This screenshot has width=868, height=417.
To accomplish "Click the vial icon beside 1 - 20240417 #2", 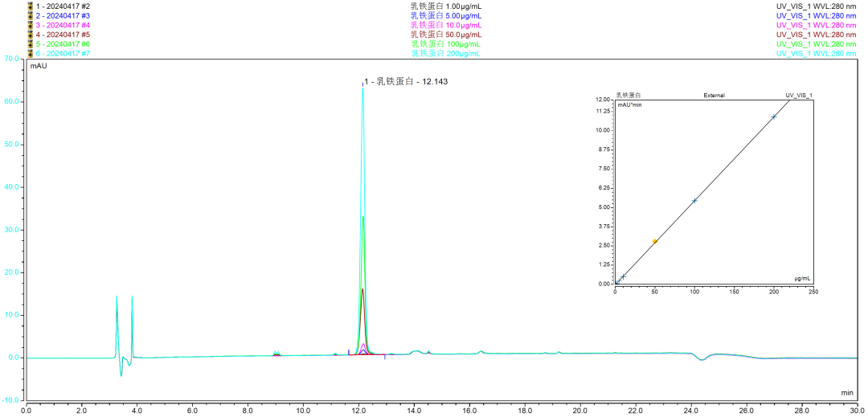I will point(30,6).
